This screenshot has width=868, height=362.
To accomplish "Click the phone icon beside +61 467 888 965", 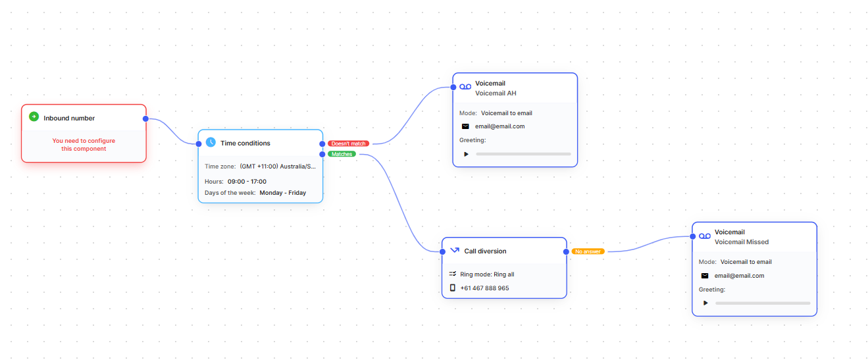I will [x=452, y=288].
